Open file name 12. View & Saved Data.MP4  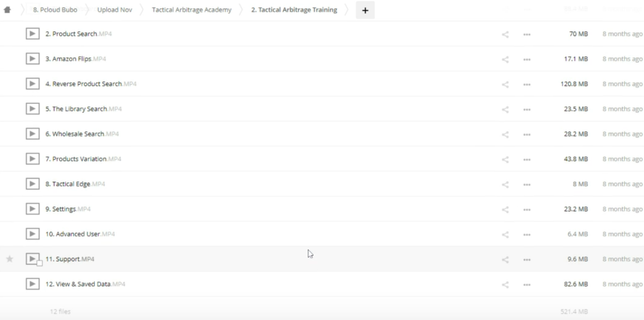click(85, 284)
